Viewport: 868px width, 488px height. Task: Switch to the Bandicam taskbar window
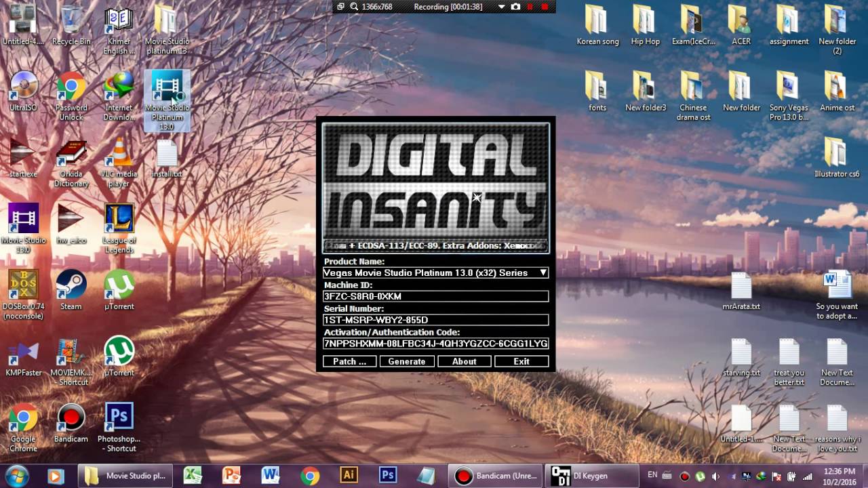(x=496, y=476)
